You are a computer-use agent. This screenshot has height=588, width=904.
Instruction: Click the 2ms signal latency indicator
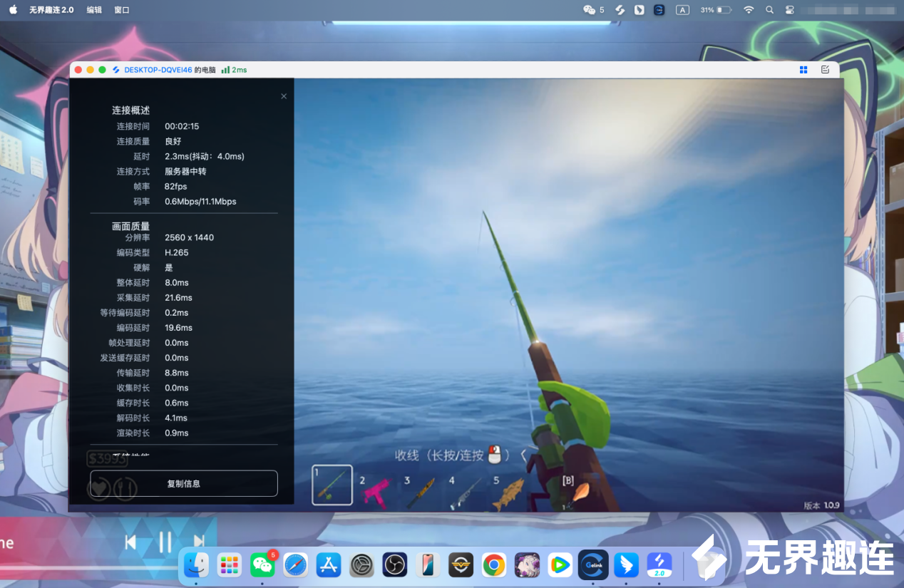tap(234, 70)
